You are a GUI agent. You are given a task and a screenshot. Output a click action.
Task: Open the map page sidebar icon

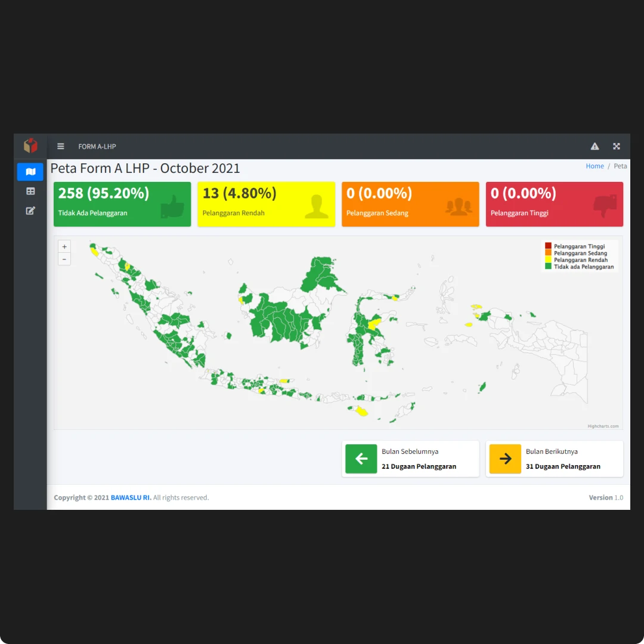pos(30,172)
